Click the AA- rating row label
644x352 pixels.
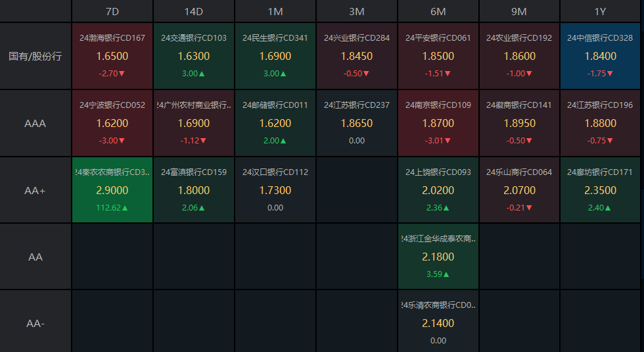click(x=35, y=324)
